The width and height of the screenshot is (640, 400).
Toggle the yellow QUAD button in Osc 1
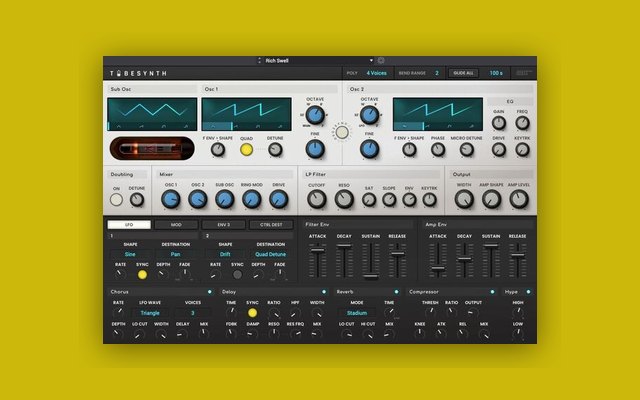[x=246, y=150]
